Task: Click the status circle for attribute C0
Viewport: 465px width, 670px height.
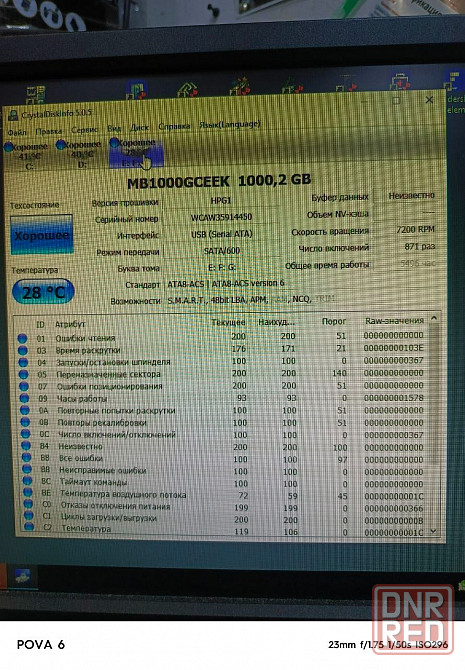Action: [28, 504]
